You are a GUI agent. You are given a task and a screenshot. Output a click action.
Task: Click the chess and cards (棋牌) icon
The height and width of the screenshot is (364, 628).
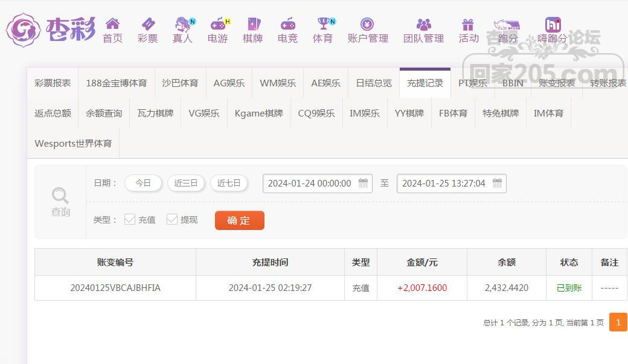(x=253, y=24)
